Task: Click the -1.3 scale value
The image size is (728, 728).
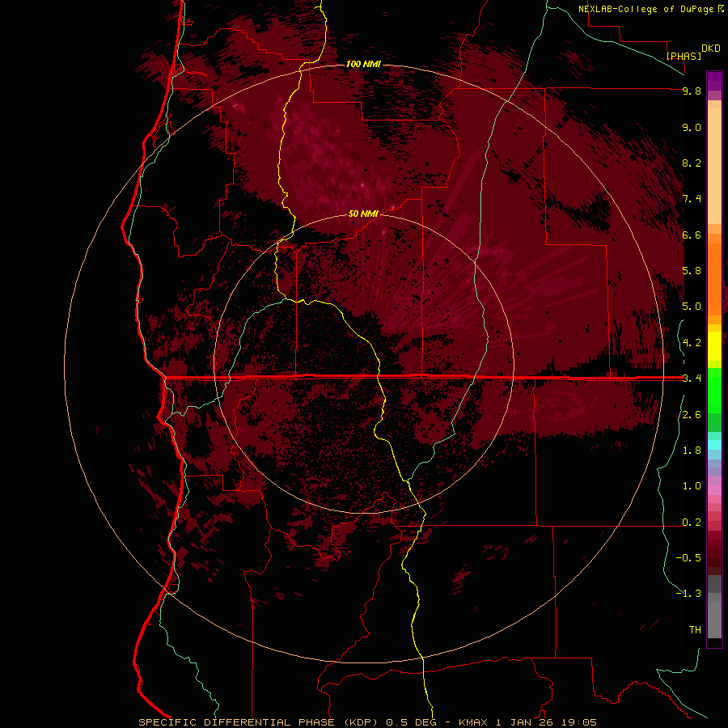Action: 688,595
